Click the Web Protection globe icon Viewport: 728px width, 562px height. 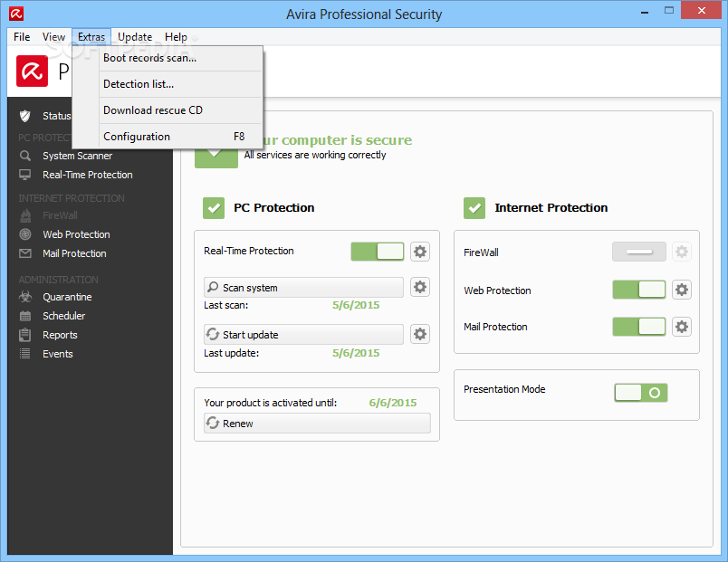click(25, 234)
